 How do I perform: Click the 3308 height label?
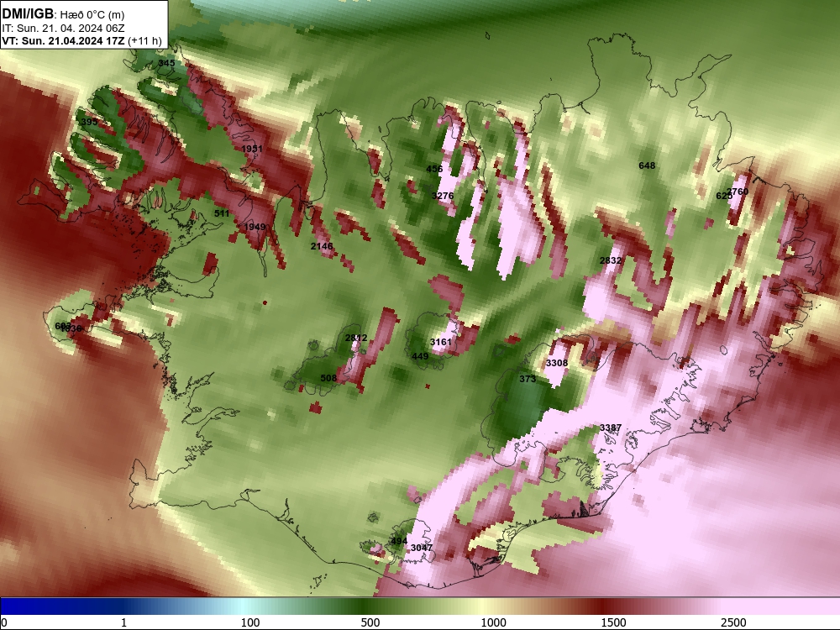(557, 363)
